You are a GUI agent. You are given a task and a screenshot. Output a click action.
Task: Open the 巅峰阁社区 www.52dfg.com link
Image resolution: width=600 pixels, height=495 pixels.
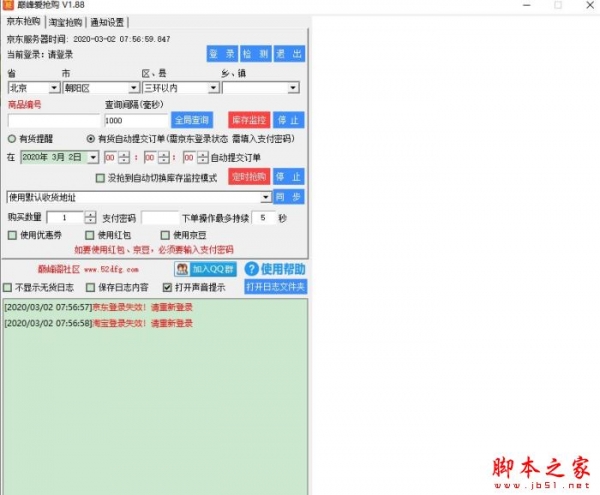[88, 269]
